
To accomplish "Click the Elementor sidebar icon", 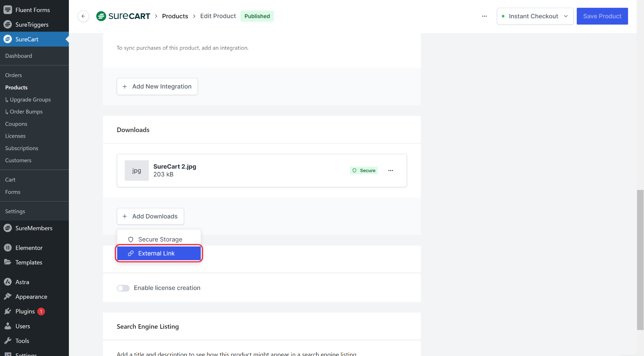I will tap(8, 248).
